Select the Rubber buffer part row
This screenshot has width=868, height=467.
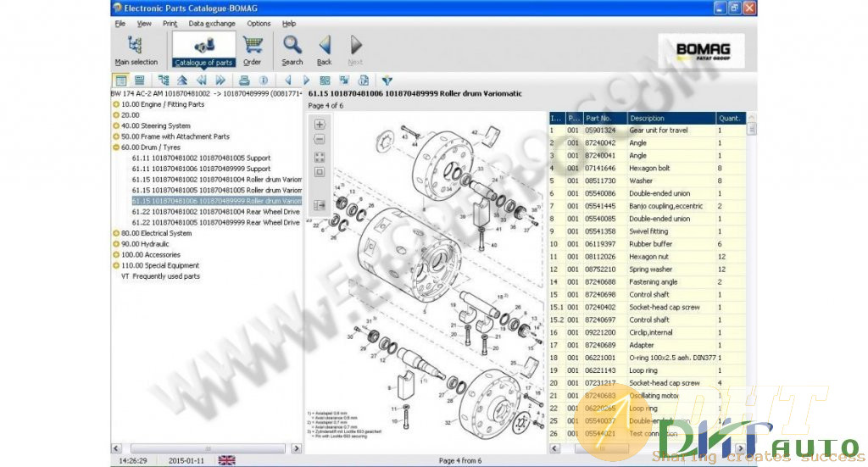coord(648,244)
